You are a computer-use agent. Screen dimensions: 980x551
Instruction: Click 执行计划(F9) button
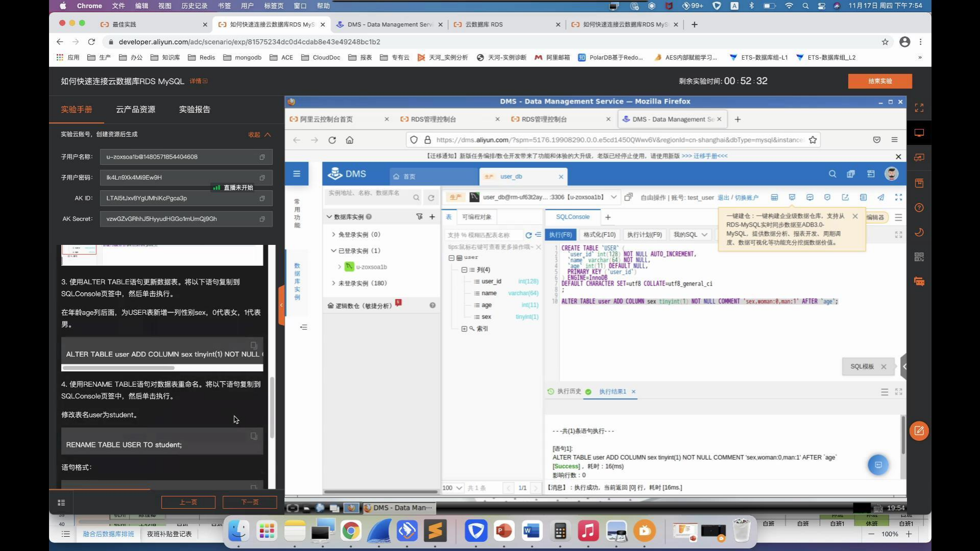tap(644, 235)
